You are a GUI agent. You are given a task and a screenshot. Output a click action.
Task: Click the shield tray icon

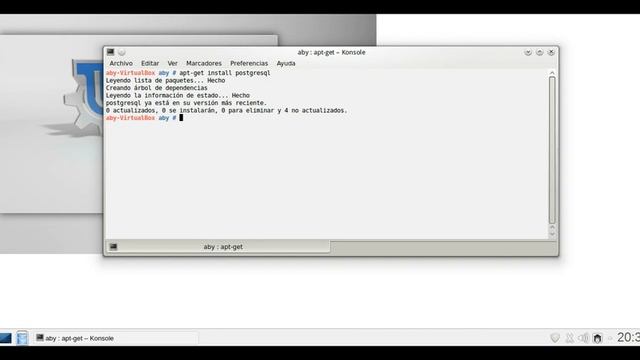click(555, 338)
